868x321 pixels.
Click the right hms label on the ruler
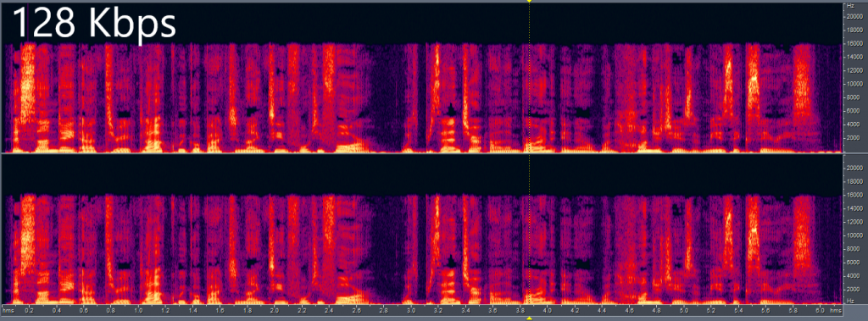835,311
